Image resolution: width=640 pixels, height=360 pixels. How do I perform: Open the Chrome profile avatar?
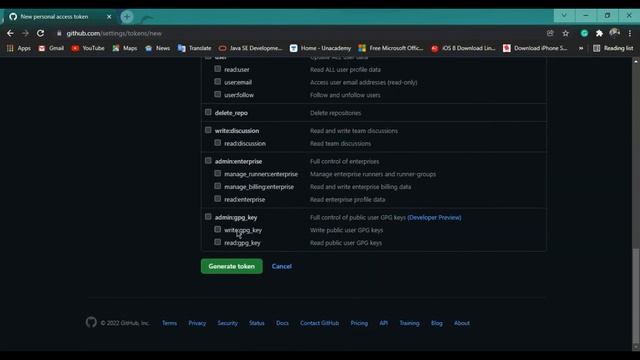point(614,33)
